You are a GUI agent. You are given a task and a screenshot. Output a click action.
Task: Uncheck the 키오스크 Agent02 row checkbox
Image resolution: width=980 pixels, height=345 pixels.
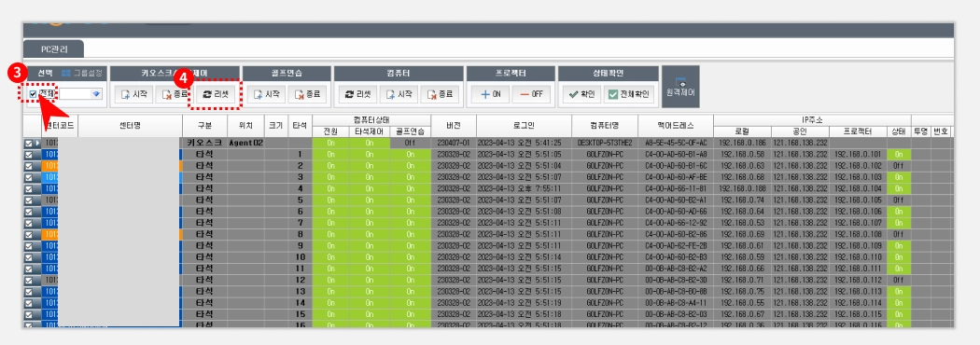tap(29, 144)
